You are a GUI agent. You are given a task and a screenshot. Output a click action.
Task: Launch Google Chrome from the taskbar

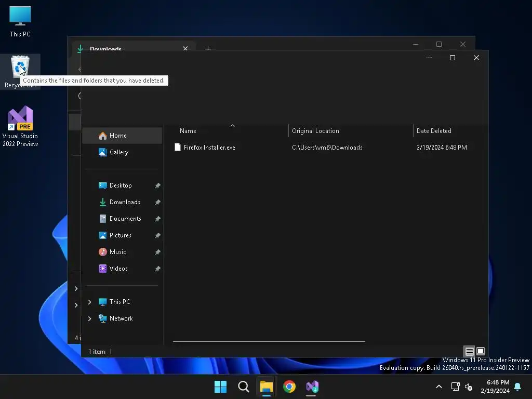[289, 387]
